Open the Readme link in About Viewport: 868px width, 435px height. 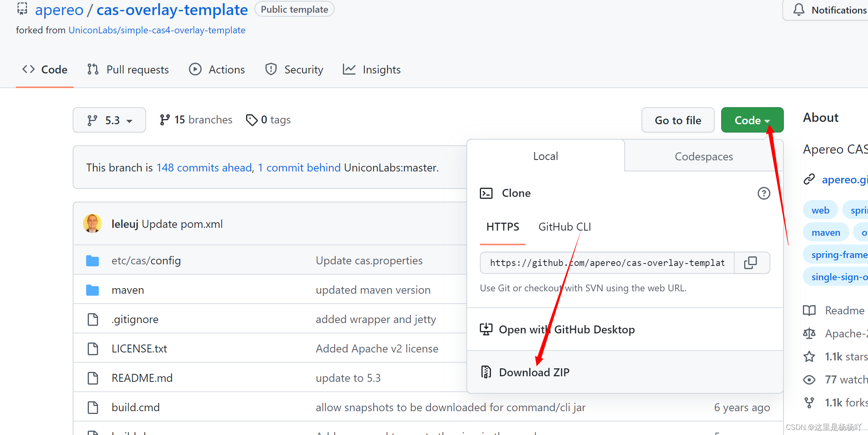tap(833, 310)
